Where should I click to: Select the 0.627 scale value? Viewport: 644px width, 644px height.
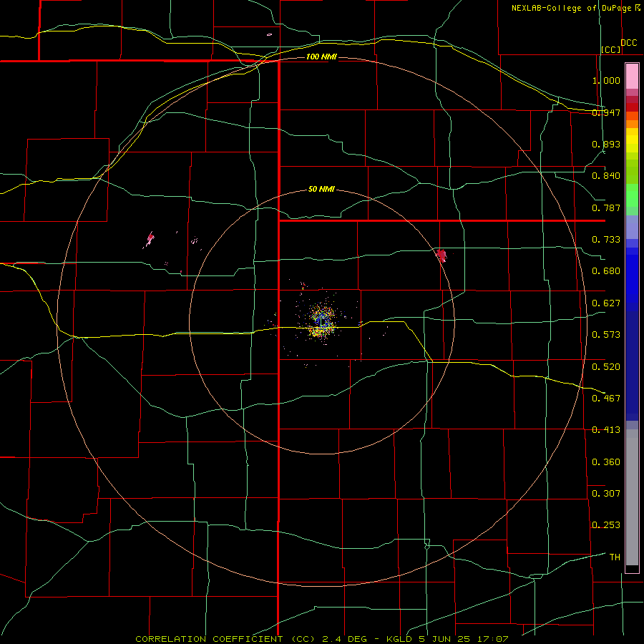pos(606,303)
